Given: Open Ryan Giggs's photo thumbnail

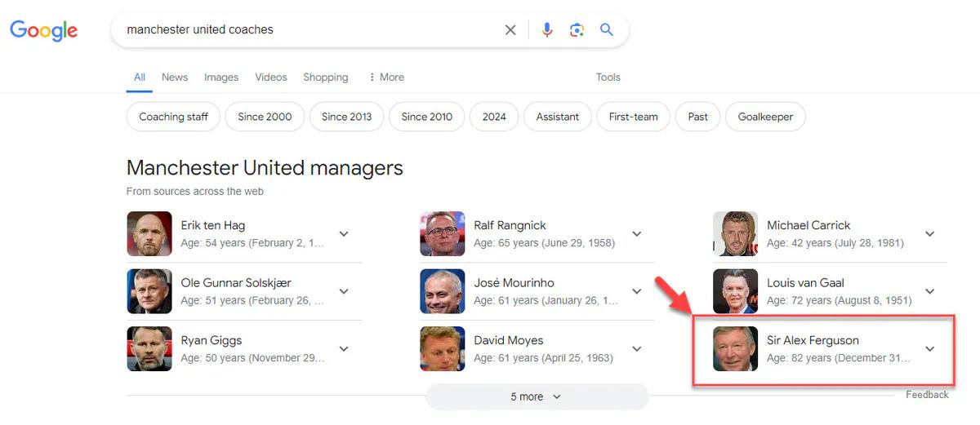Looking at the screenshot, I should click(149, 349).
